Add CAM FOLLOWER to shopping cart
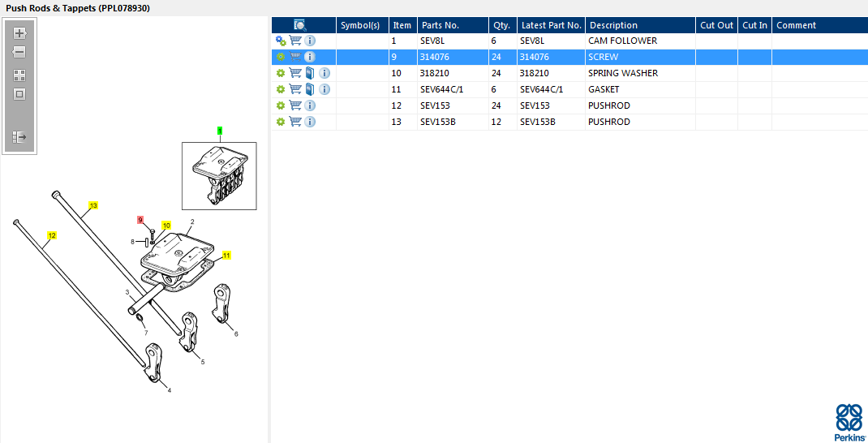The width and height of the screenshot is (868, 443). 295,41
